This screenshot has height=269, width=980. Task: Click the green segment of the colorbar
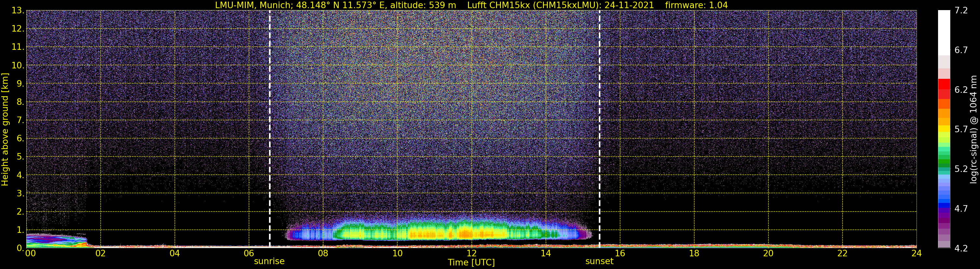tap(944, 162)
